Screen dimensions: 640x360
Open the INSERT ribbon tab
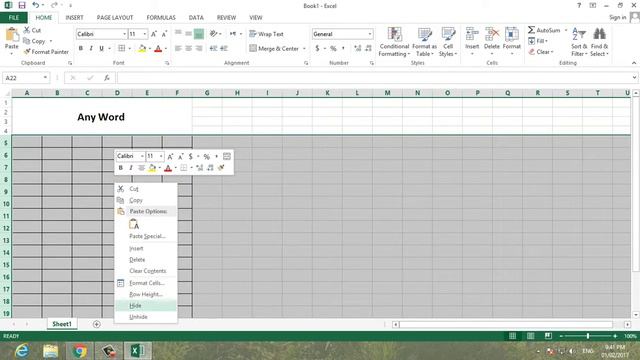(74, 18)
